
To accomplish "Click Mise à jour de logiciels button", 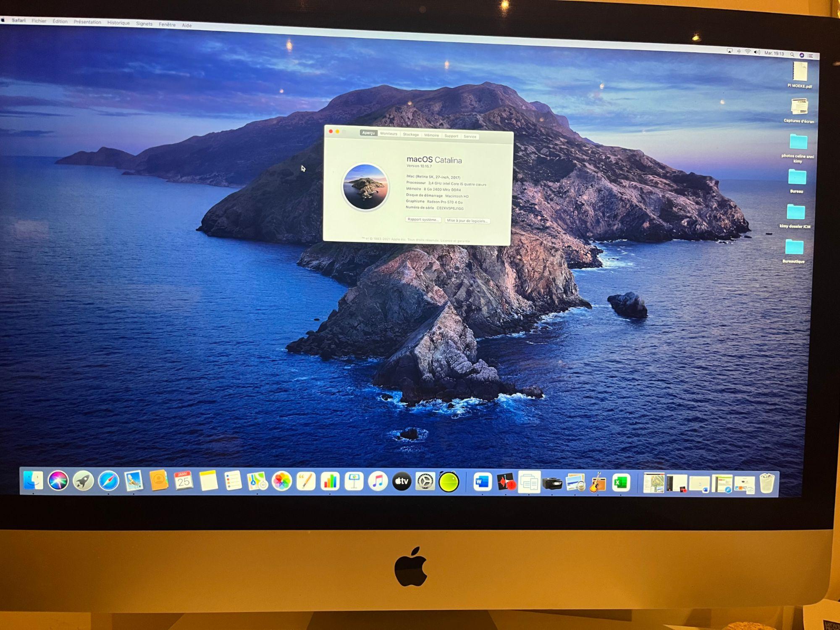I will pos(467,220).
